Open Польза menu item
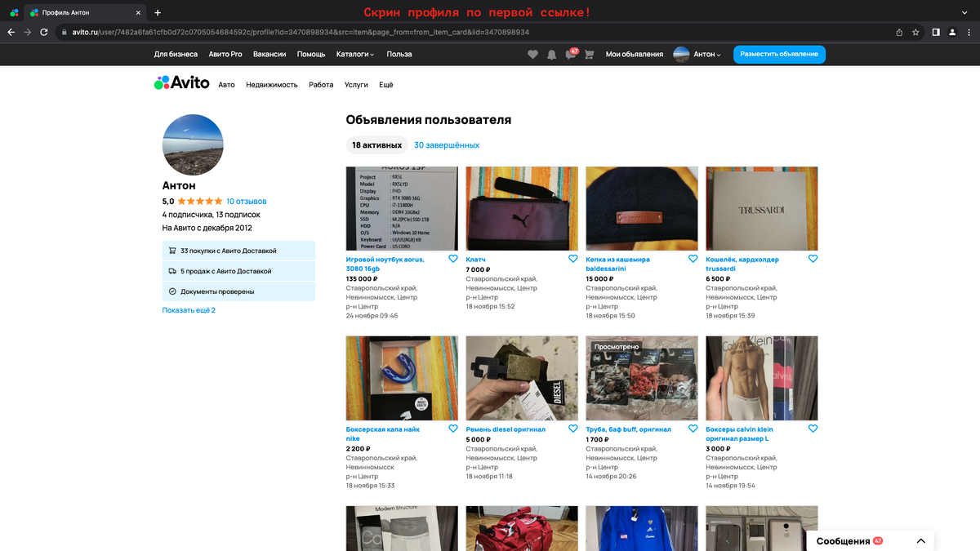980x551 pixels. point(399,54)
